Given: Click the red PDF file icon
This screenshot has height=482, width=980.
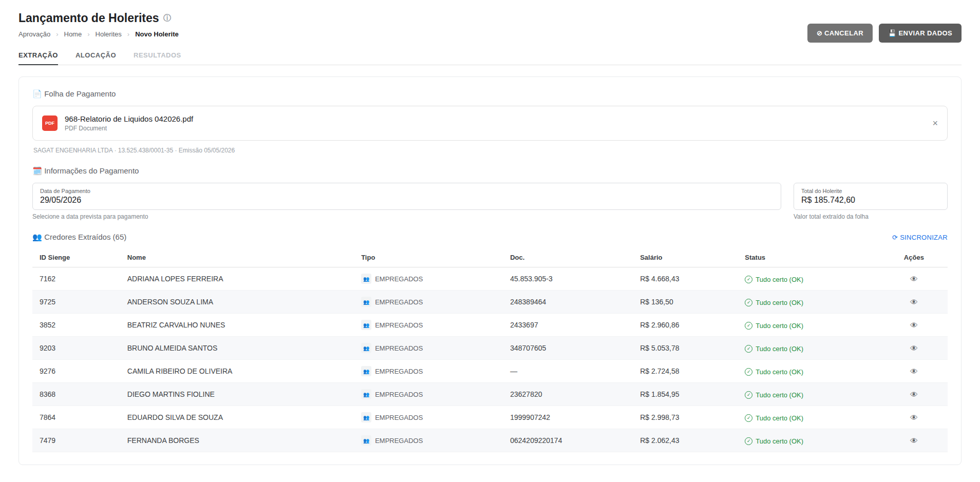Looking at the screenshot, I should pyautogui.click(x=50, y=123).
